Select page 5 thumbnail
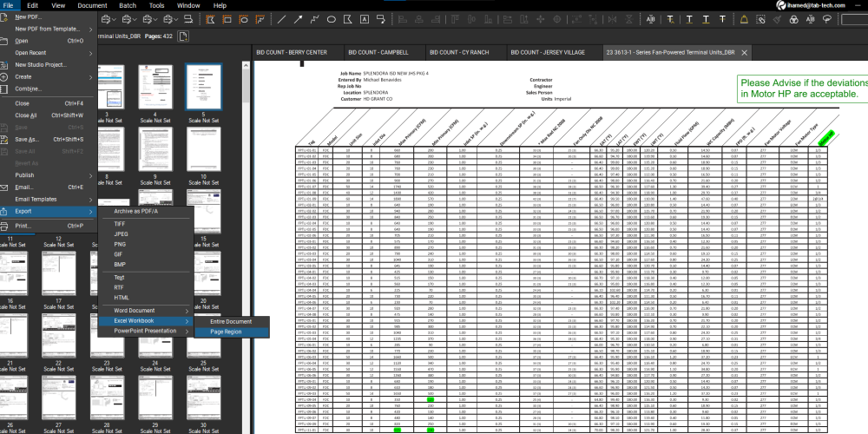Image resolution: width=868 pixels, height=434 pixels. tap(203, 86)
